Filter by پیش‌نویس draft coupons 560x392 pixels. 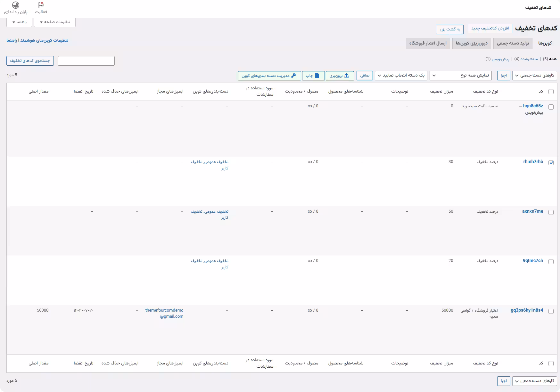[500, 59]
